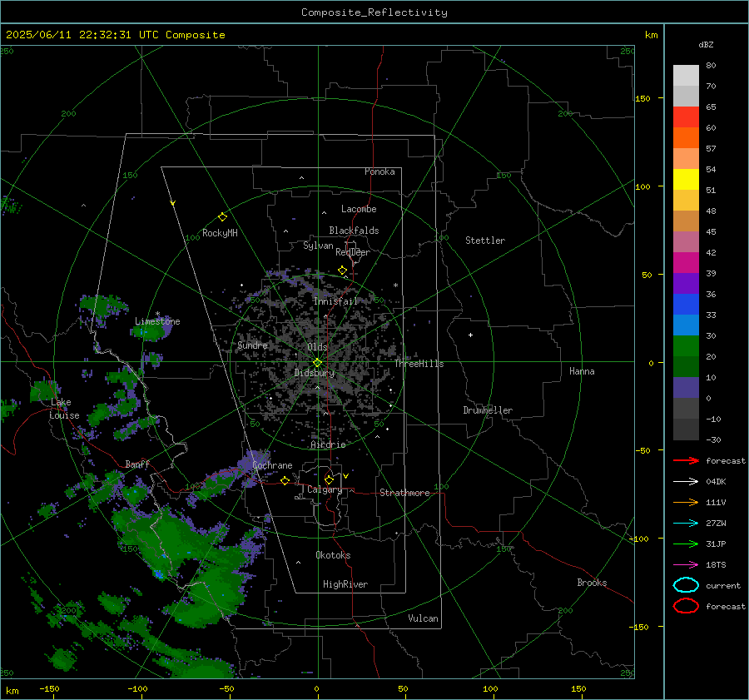The width and height of the screenshot is (749, 700).
Task: Click the cyan current ellipse legend icon
Action: tap(686, 585)
